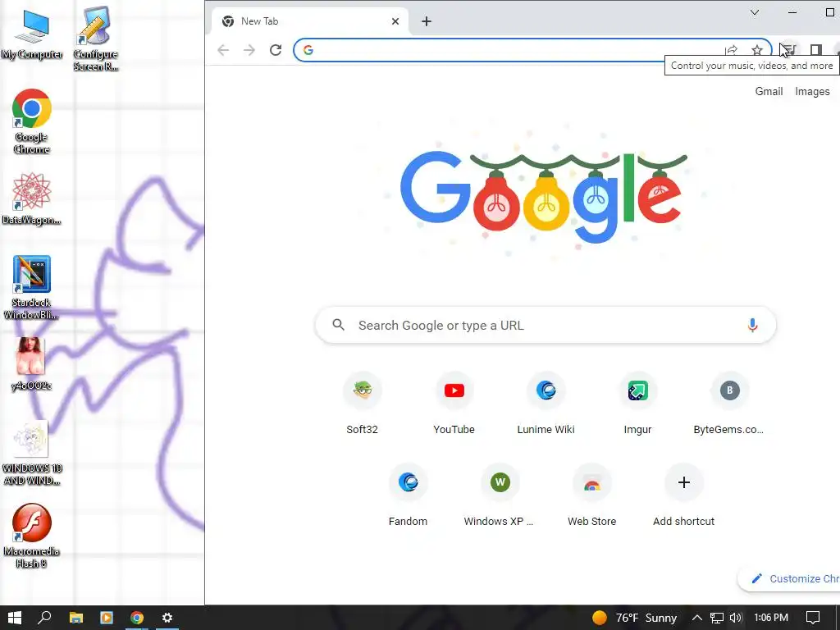Open ByteGems.co... shortcut tile
Viewport: 840px width, 630px height.
tap(729, 404)
